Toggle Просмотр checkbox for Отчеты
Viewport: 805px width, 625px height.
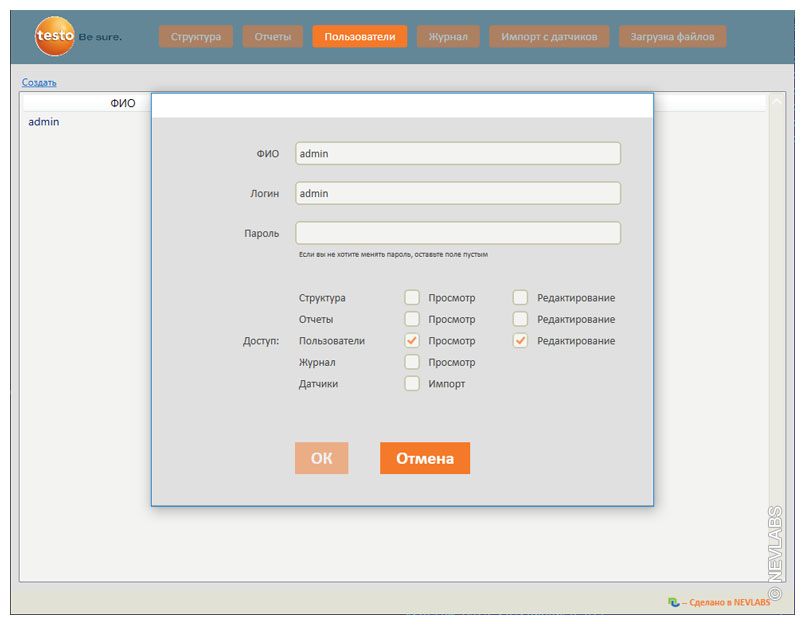412,320
